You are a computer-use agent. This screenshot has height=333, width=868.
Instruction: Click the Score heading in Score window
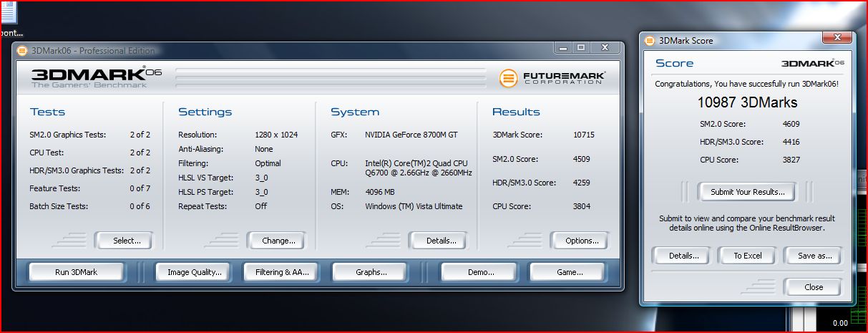pos(675,63)
